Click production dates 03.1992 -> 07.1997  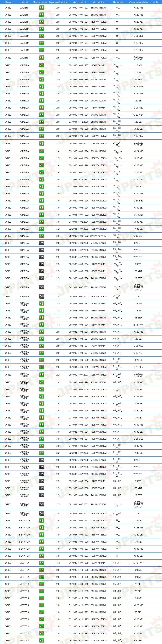79,36
